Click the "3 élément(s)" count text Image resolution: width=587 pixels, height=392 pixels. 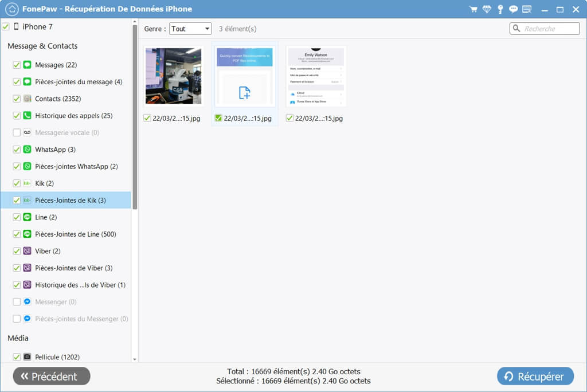point(238,29)
